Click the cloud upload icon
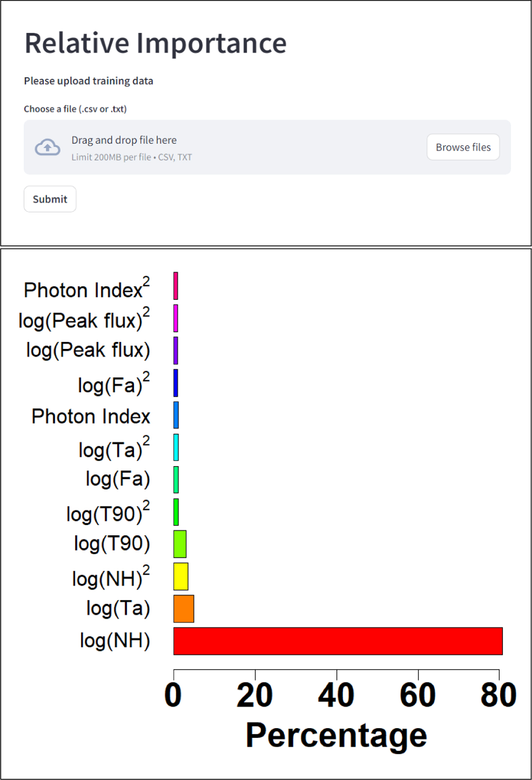The image size is (532, 780). [x=47, y=147]
